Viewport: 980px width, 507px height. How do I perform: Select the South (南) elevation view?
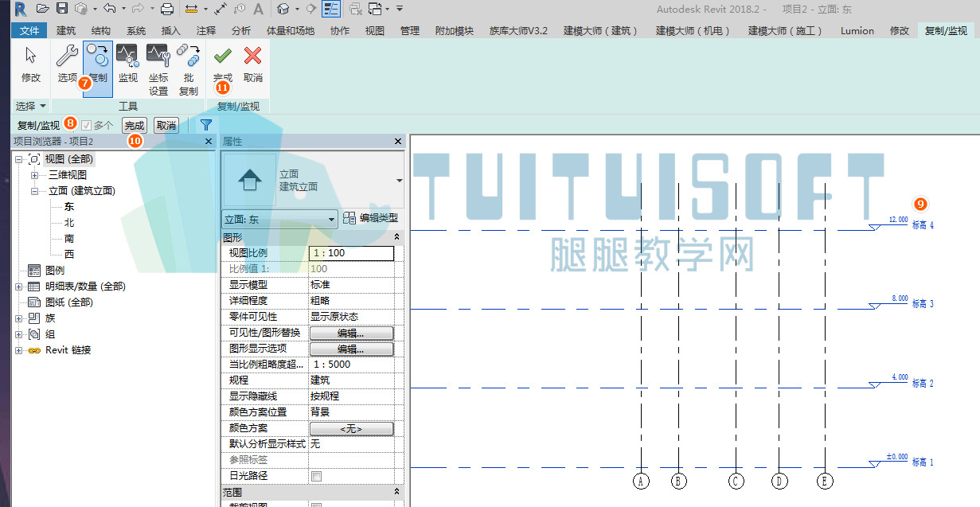pos(69,239)
